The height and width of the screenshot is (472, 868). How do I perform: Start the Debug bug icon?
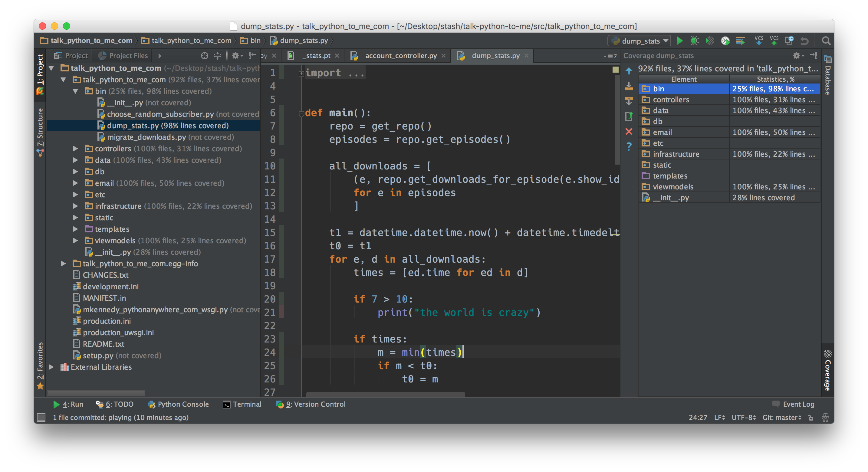[x=694, y=41]
